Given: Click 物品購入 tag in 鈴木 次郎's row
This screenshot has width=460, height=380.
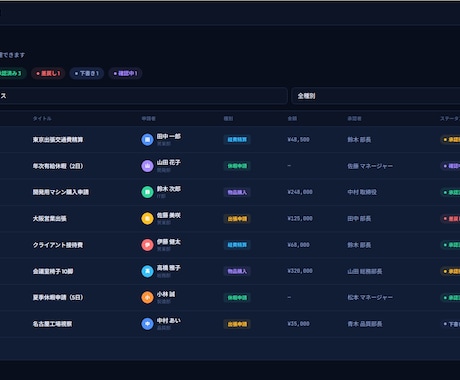Looking at the screenshot, I should 237,192.
